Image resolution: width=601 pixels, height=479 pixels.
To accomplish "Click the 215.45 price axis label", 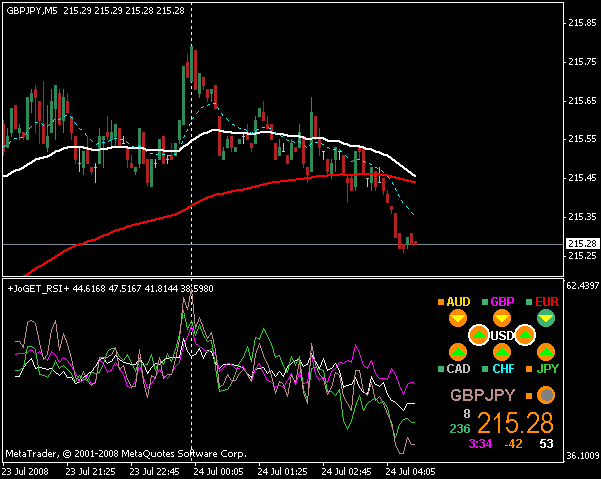I will point(582,178).
